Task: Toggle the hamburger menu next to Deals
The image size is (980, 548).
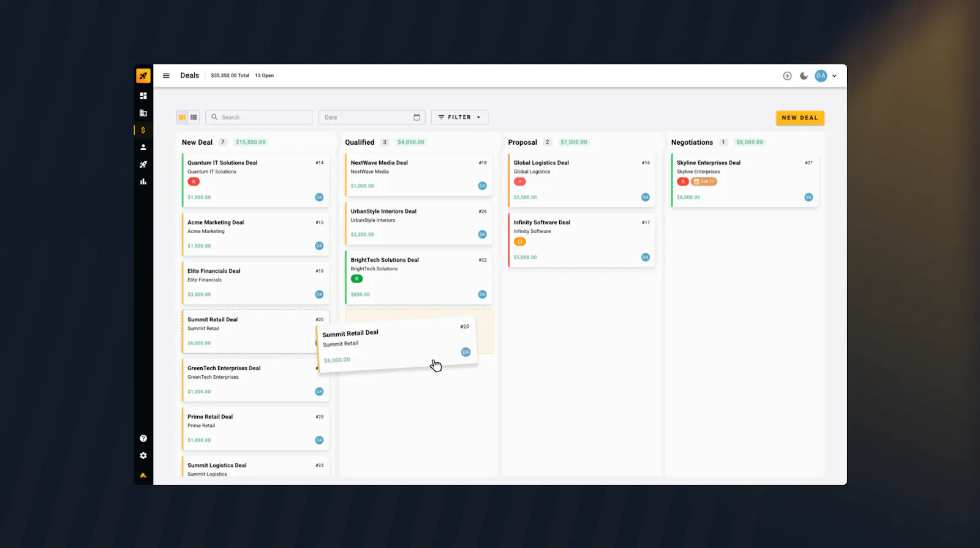Action: [x=166, y=75]
